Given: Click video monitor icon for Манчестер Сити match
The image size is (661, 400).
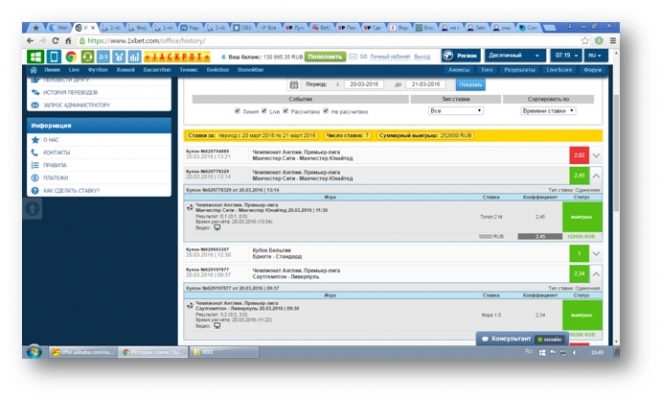Looking at the screenshot, I should pos(217,228).
